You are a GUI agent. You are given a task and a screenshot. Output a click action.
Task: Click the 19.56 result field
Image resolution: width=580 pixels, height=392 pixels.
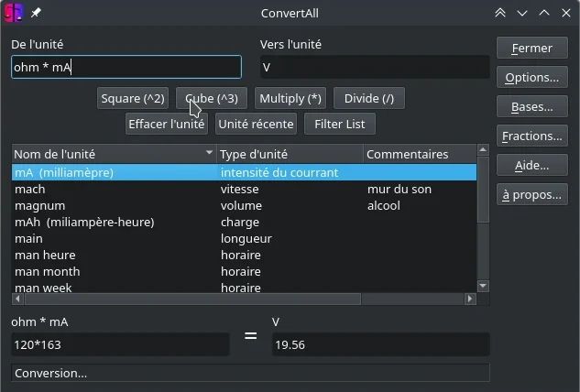[x=381, y=344]
